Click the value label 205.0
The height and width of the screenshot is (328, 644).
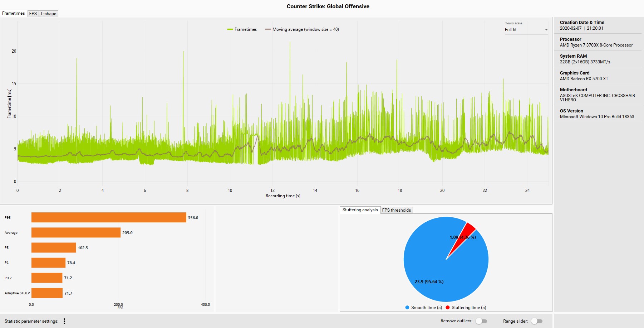pos(127,233)
